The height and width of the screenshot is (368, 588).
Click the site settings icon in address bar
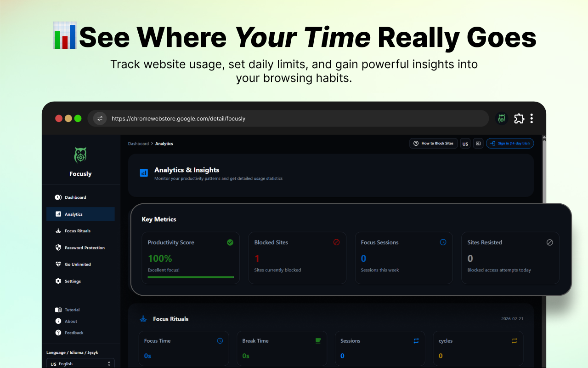(x=100, y=119)
